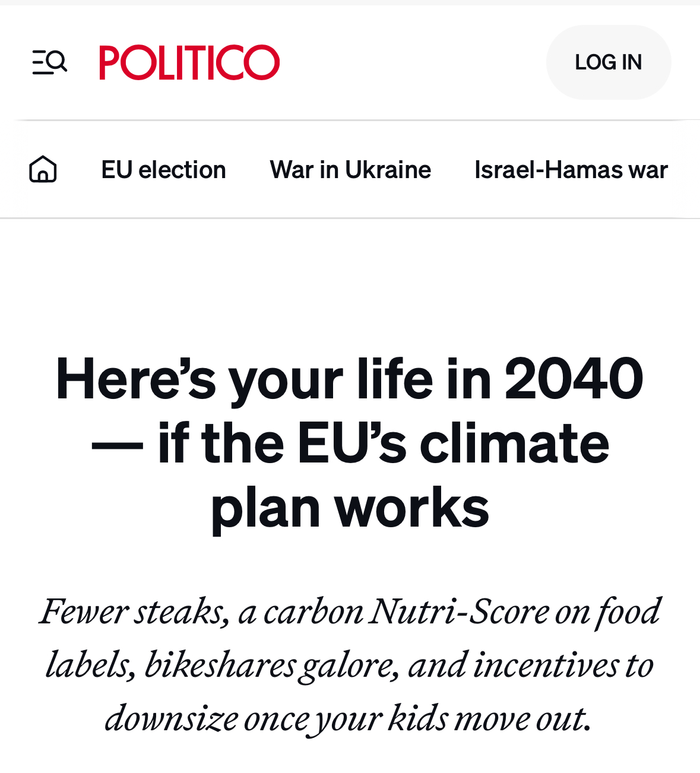This screenshot has height=773, width=700.
Task: Open the menu and search icon
Action: (x=50, y=62)
